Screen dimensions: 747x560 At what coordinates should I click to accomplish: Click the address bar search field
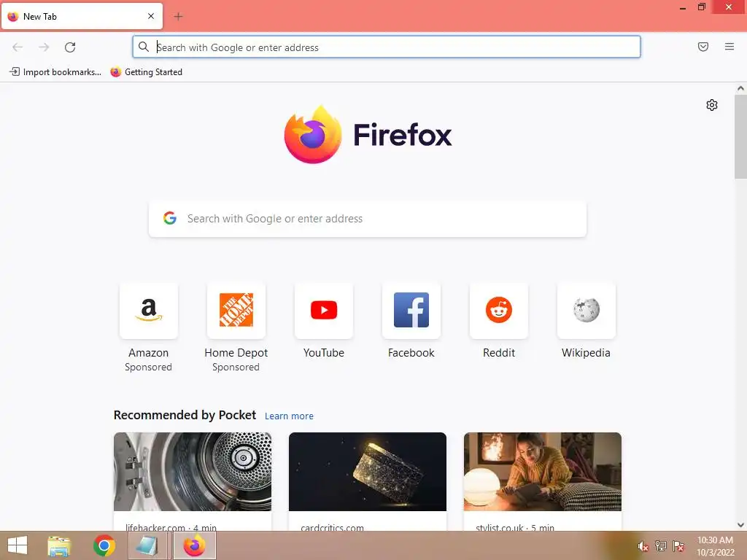[x=387, y=47]
